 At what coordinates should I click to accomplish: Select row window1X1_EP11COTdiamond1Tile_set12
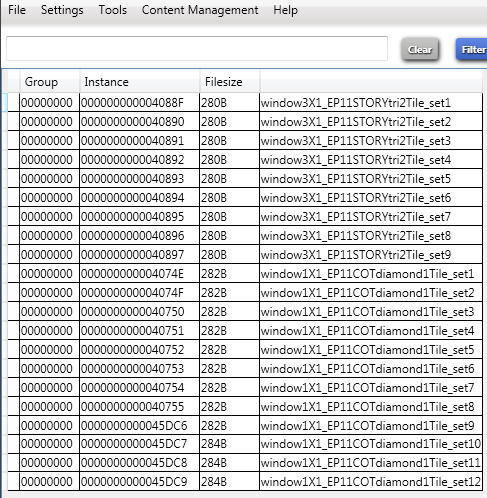245,482
